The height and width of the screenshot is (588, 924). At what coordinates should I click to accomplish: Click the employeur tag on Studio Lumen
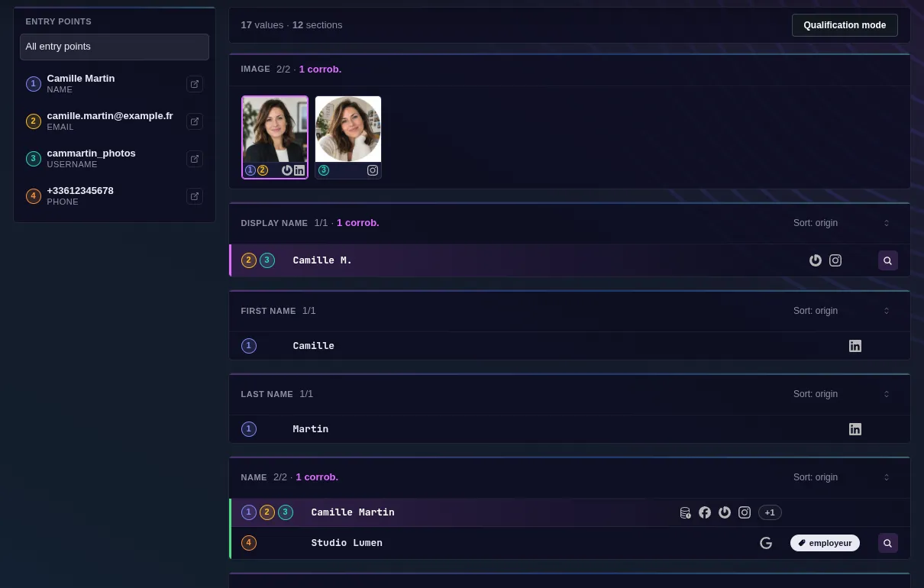coord(825,543)
